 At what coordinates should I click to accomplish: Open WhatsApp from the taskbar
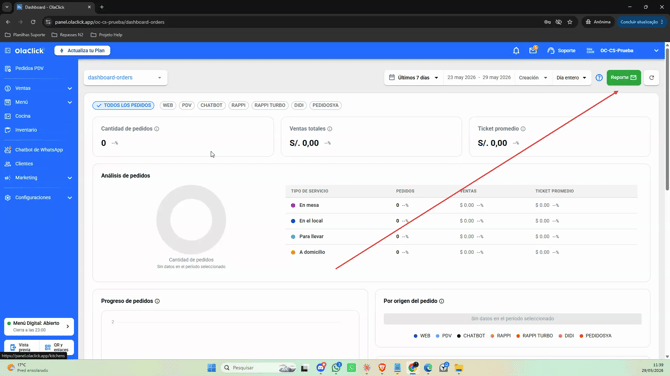(336, 368)
